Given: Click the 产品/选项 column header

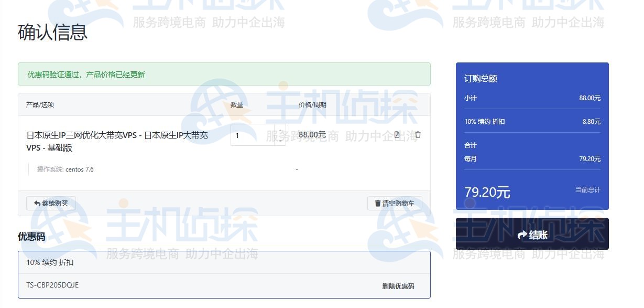Looking at the screenshot, I should [x=40, y=104].
